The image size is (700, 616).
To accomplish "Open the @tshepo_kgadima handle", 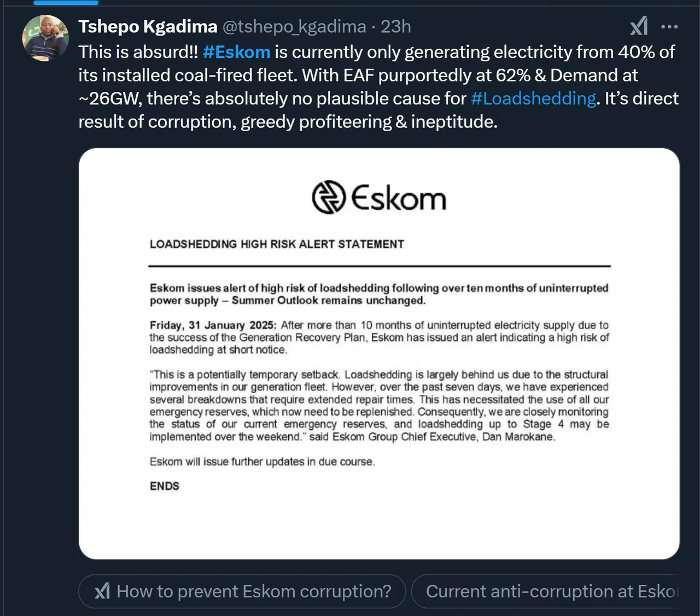I will coord(294,26).
